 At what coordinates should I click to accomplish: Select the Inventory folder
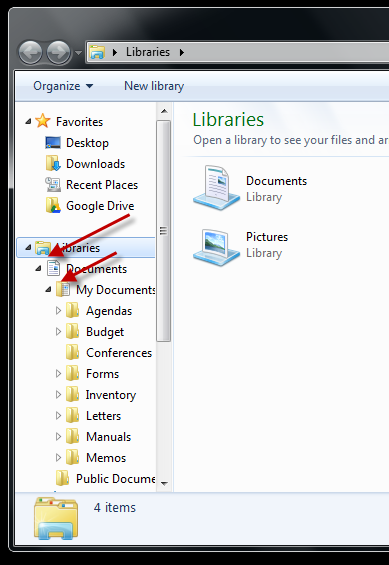[111, 395]
